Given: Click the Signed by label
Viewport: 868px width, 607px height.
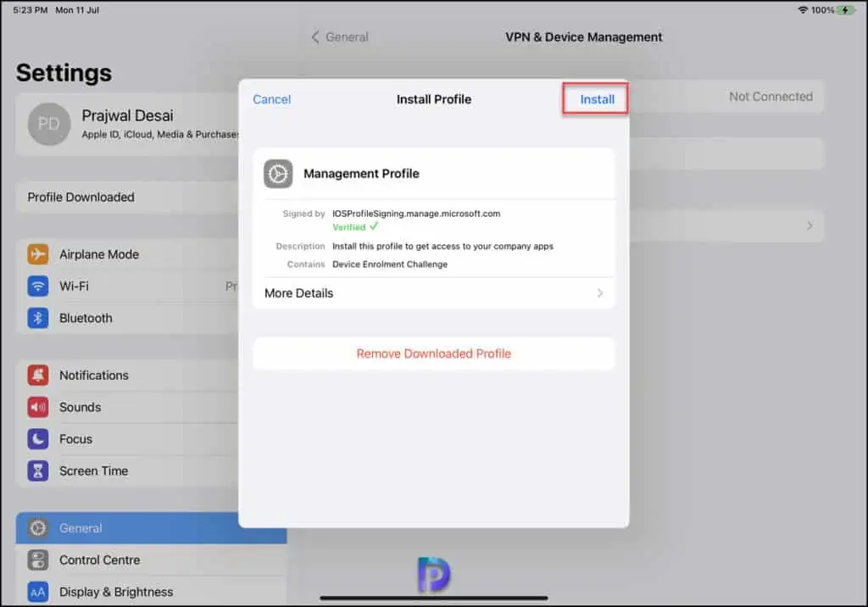Looking at the screenshot, I should (303, 214).
